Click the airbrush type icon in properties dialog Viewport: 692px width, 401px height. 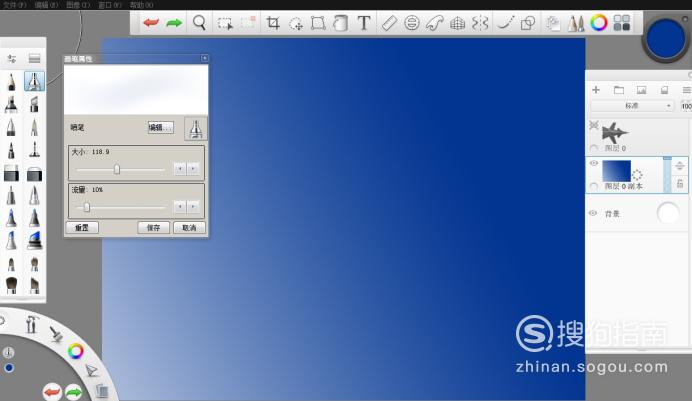(x=196, y=129)
